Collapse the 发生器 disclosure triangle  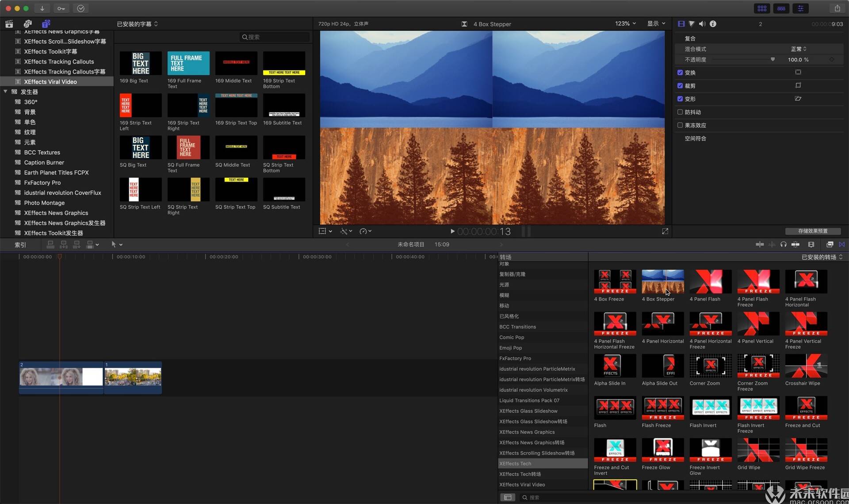(5, 92)
